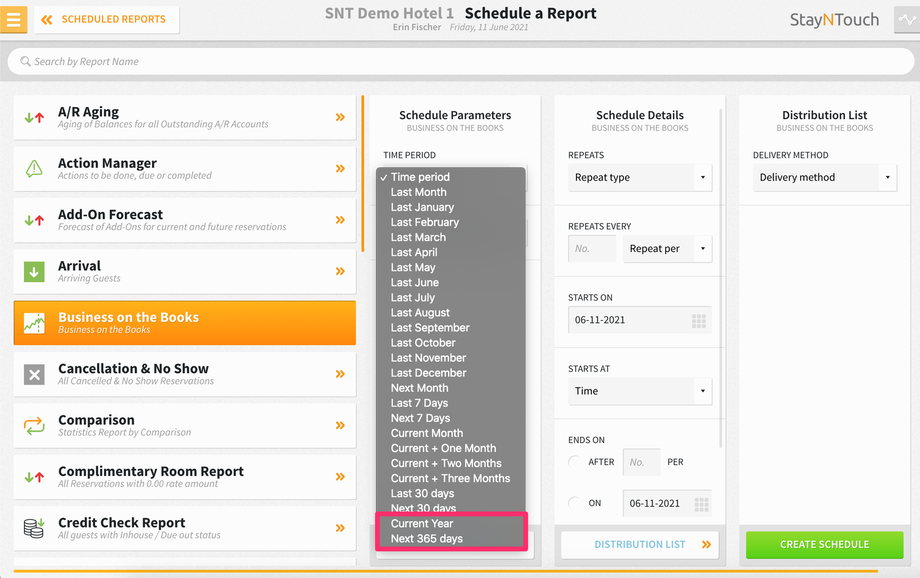Open the Credit Check Report row
920x578 pixels.
click(x=185, y=528)
